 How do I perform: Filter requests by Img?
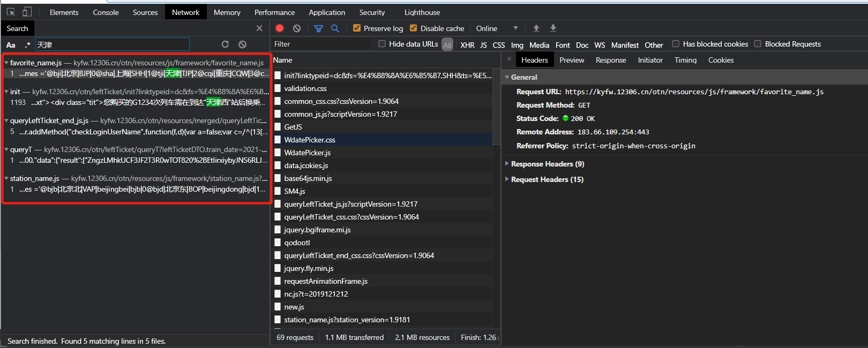[517, 45]
